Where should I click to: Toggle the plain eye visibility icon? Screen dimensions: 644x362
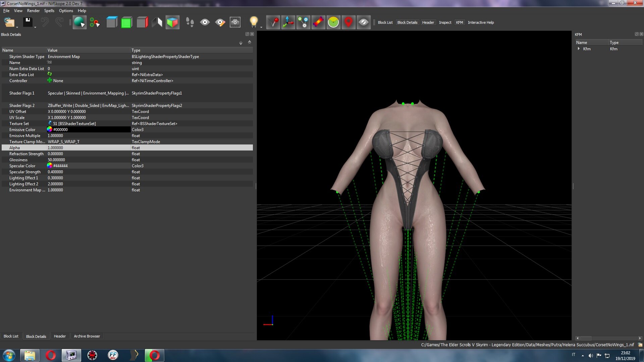pyautogui.click(x=205, y=22)
